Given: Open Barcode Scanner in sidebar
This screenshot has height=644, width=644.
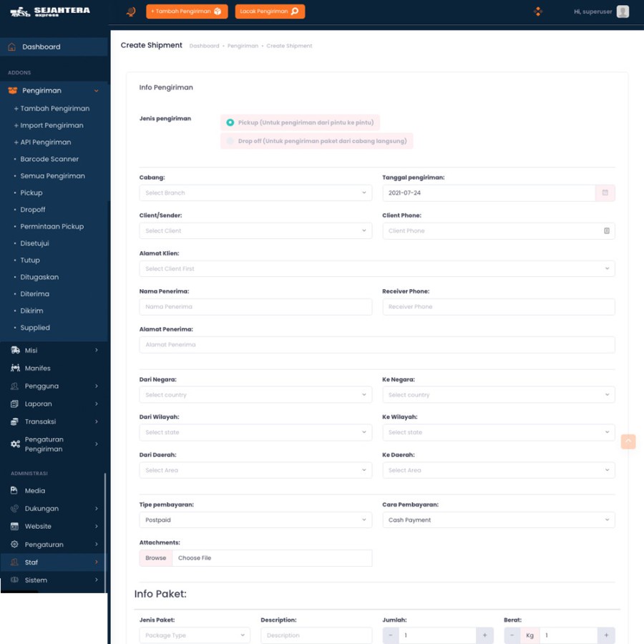Looking at the screenshot, I should (49, 159).
